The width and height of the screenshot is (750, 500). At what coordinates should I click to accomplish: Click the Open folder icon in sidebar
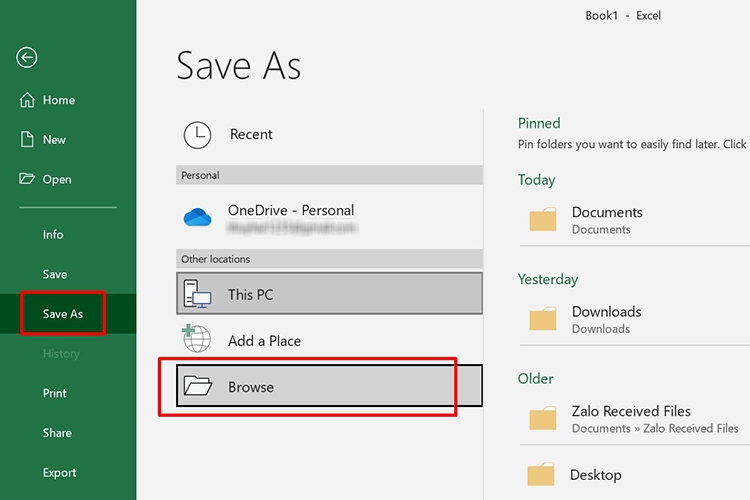[27, 179]
